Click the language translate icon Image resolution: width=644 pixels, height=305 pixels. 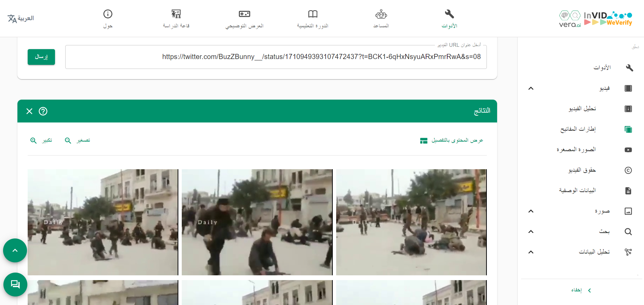(12, 18)
